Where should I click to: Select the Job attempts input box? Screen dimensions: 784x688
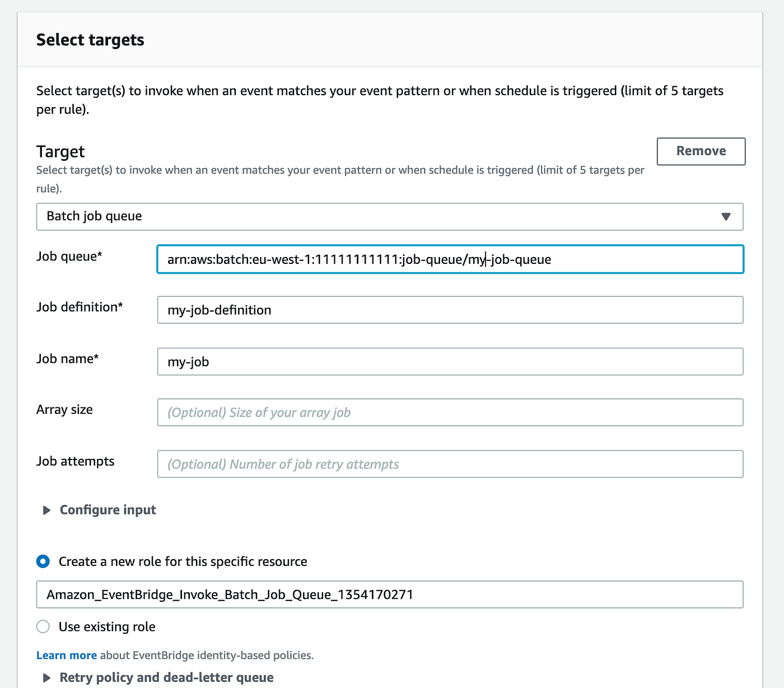pos(450,464)
